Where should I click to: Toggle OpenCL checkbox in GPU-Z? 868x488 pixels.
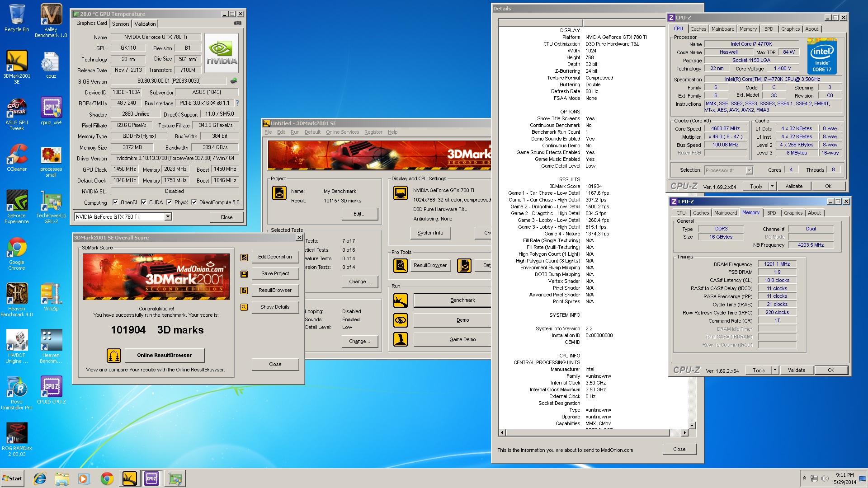coord(115,202)
